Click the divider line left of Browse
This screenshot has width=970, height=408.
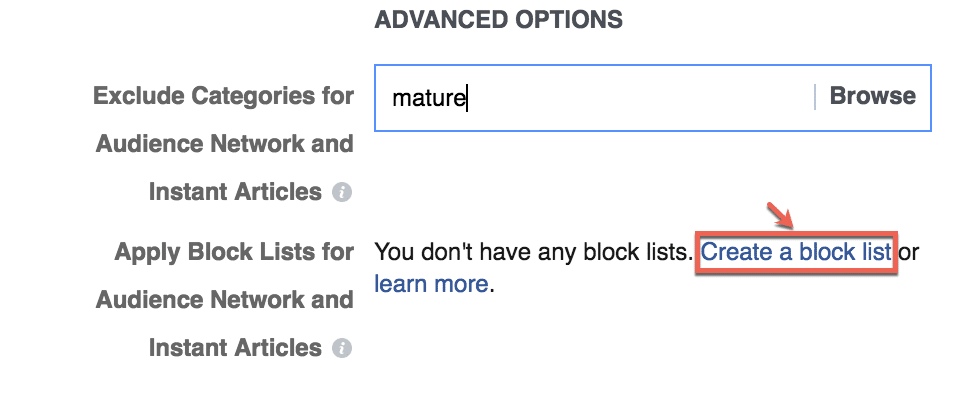[815, 98]
